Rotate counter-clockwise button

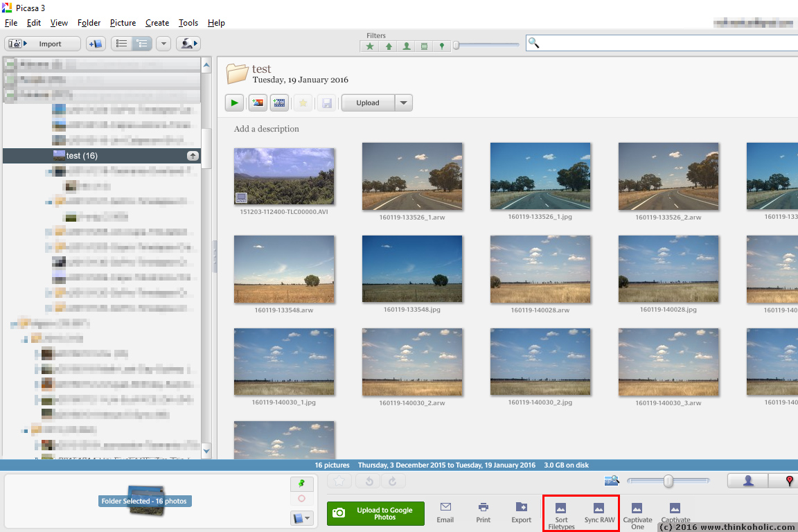[369, 481]
